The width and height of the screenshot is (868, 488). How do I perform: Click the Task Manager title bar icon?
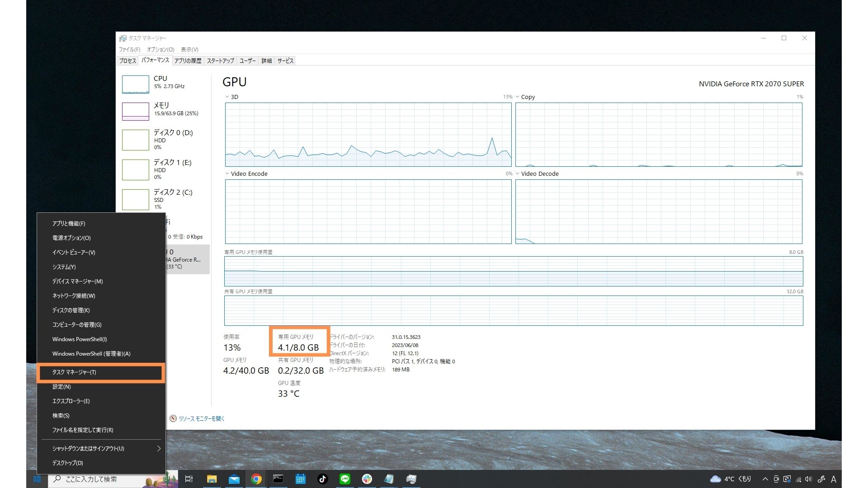(x=123, y=38)
